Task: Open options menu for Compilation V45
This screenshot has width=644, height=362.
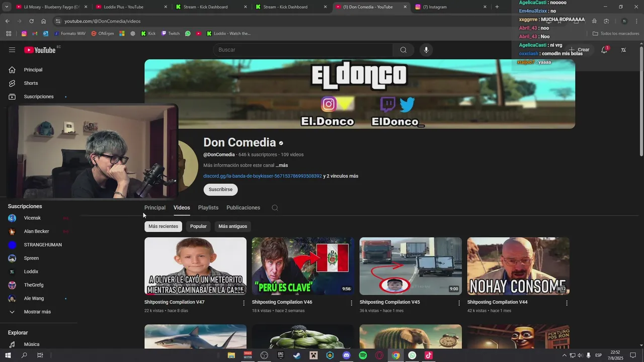Action: (x=459, y=303)
